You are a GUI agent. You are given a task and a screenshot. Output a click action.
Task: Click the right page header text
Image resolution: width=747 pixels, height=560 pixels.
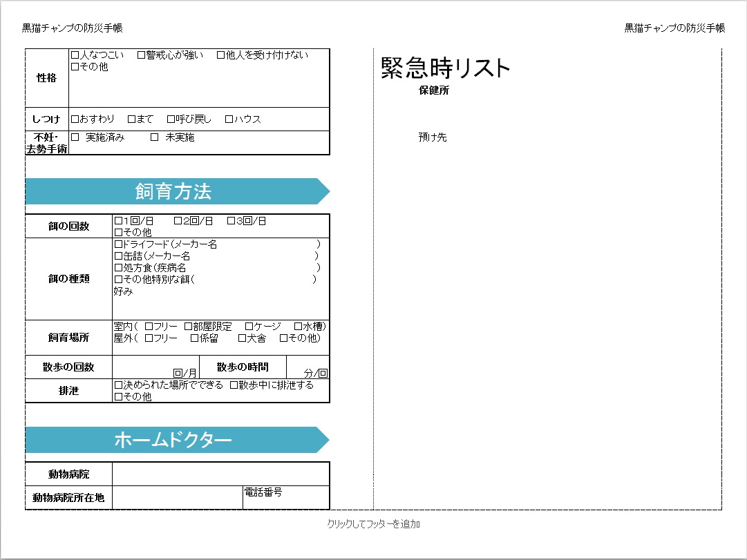pyautogui.click(x=674, y=28)
